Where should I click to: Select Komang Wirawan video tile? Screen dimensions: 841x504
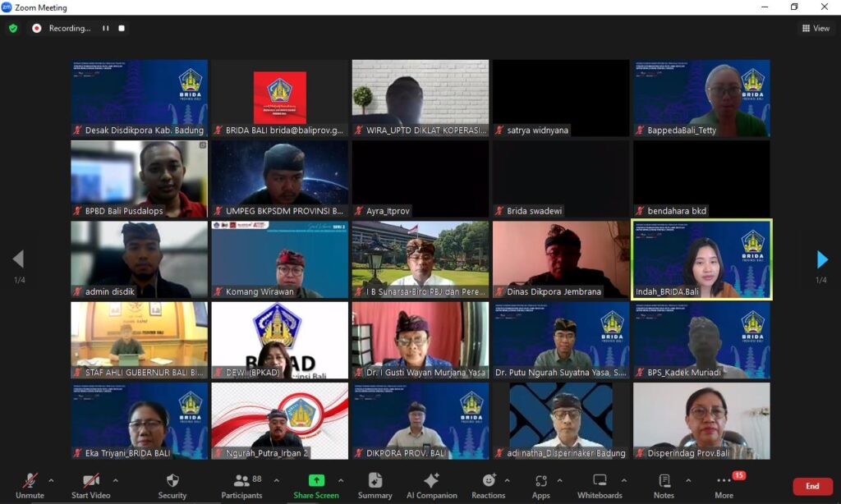(280, 259)
